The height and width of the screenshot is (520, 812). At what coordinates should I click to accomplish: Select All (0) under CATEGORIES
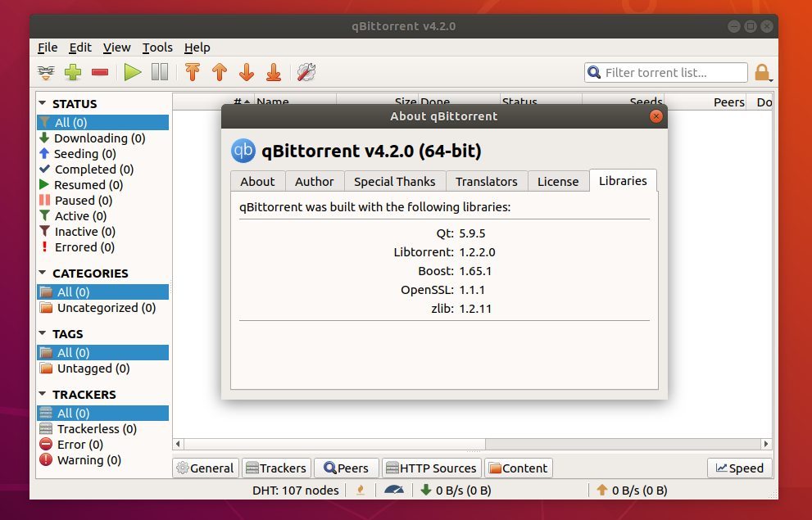coord(102,292)
